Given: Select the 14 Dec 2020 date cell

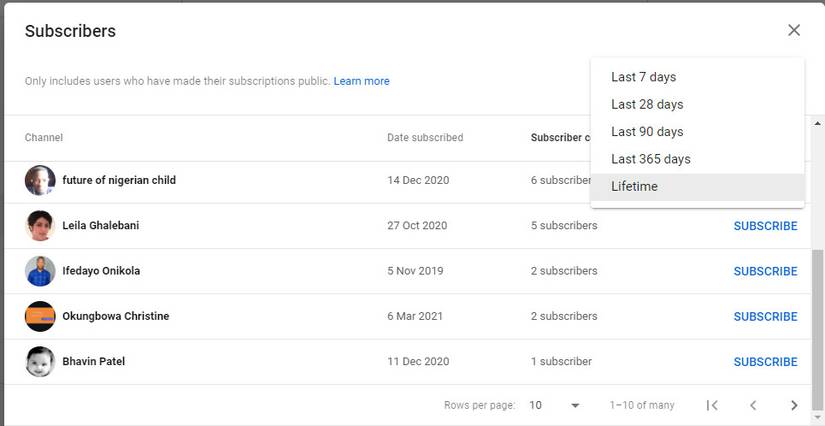Looking at the screenshot, I should click(418, 180).
